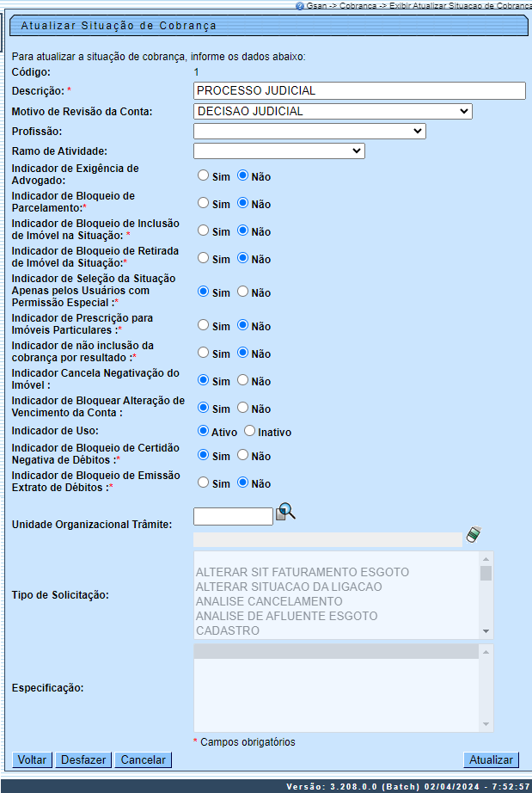
Task: Select Não for Prescrição para Imóveis Particulares
Action: click(x=243, y=325)
